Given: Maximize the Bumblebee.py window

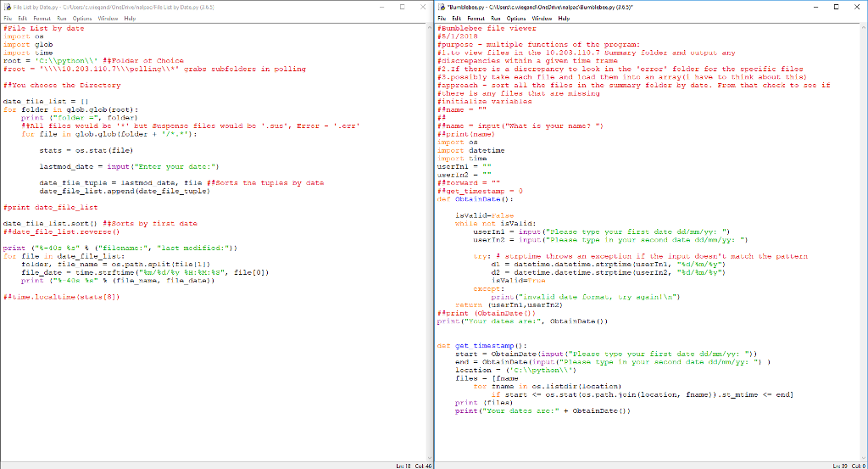Looking at the screenshot, I should [837, 7].
